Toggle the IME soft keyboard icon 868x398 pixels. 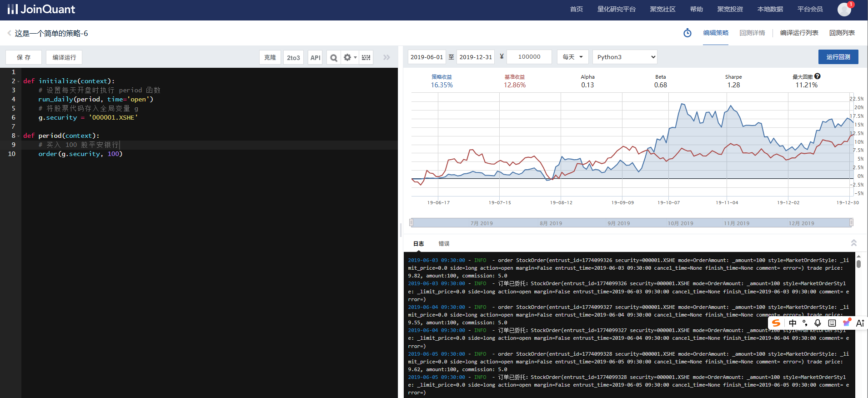pyautogui.click(x=832, y=323)
